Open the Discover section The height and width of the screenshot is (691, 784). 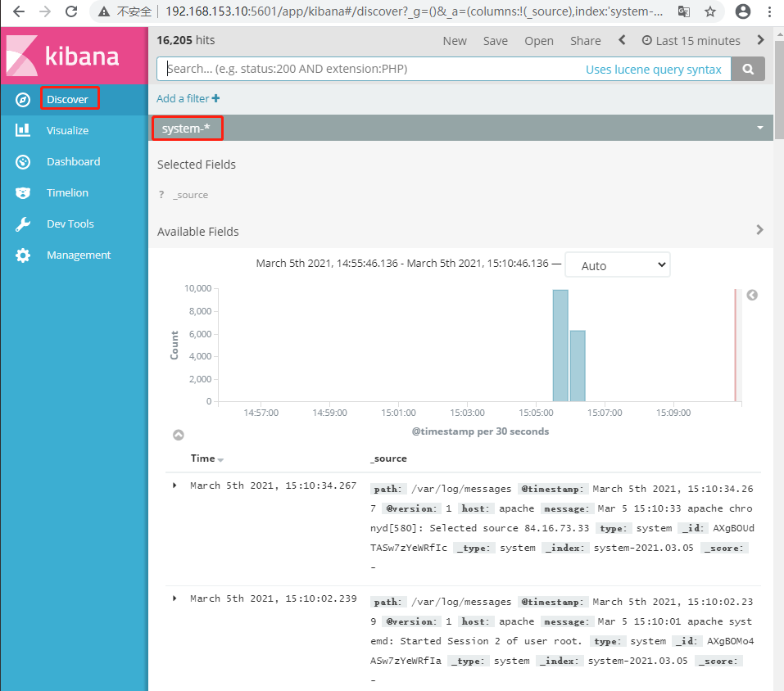click(x=67, y=99)
